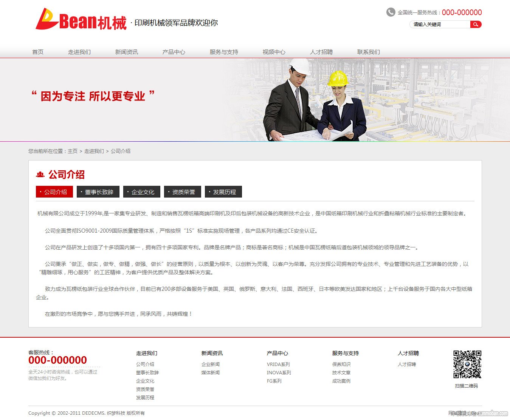
Task: Switch to the 资质荣誉 tab
Action: [x=183, y=192]
